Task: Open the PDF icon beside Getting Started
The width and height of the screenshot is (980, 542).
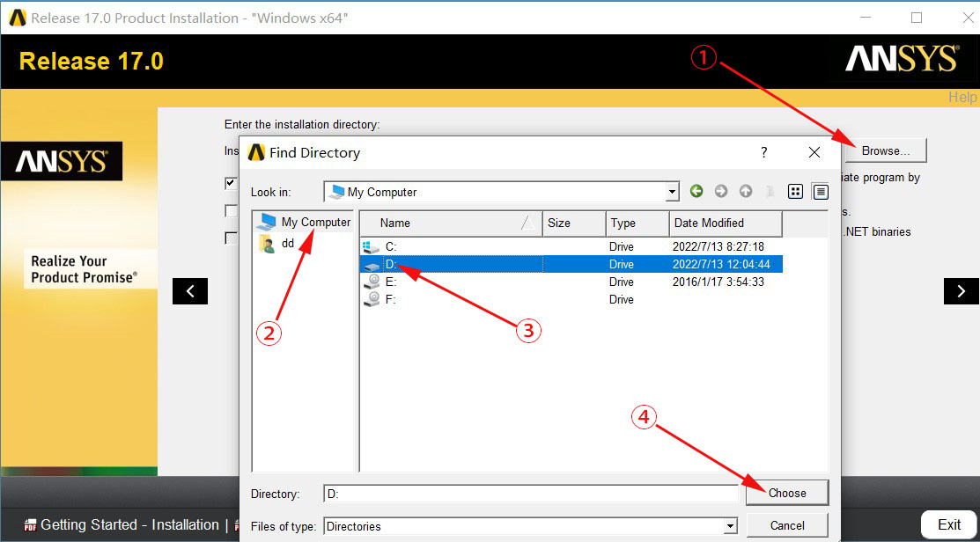Action: [30, 526]
